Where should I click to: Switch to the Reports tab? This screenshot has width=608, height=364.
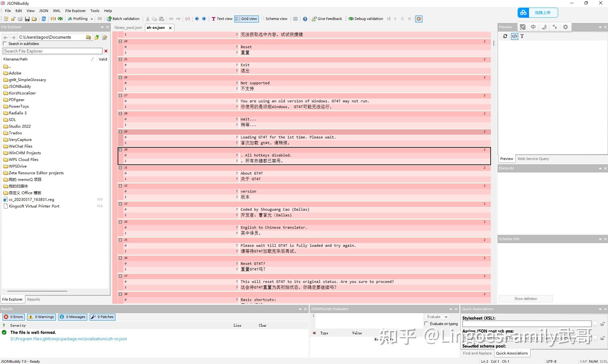(33, 299)
